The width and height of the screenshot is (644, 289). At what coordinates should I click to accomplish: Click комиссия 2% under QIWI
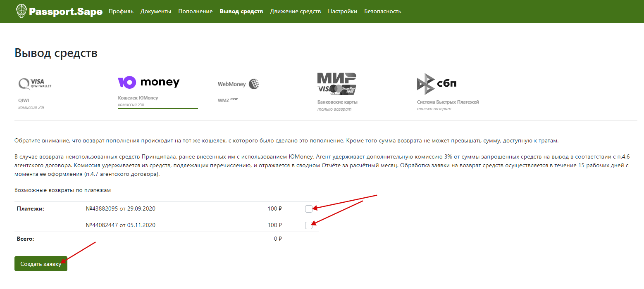[31, 107]
